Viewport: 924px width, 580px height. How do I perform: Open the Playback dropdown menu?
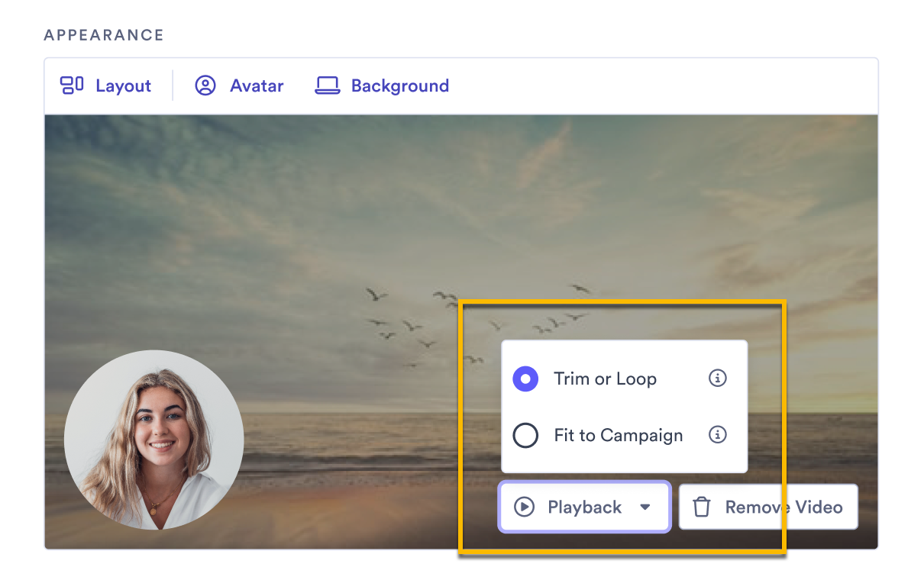click(584, 506)
